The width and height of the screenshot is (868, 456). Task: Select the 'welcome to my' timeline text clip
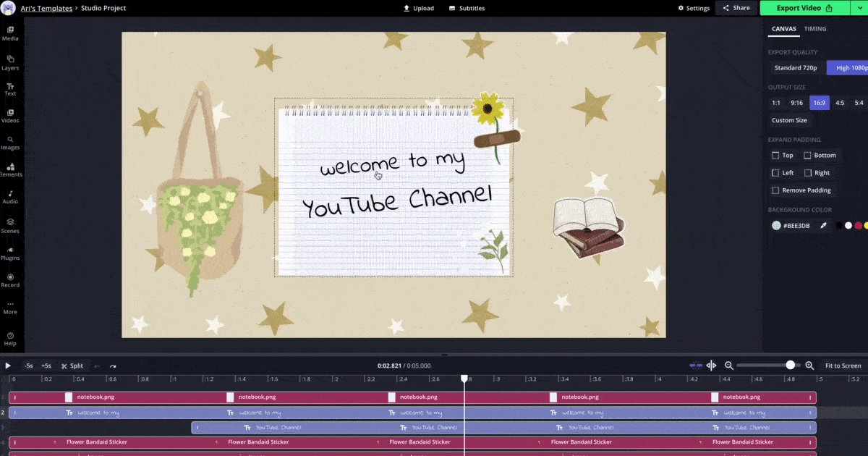tap(412, 413)
